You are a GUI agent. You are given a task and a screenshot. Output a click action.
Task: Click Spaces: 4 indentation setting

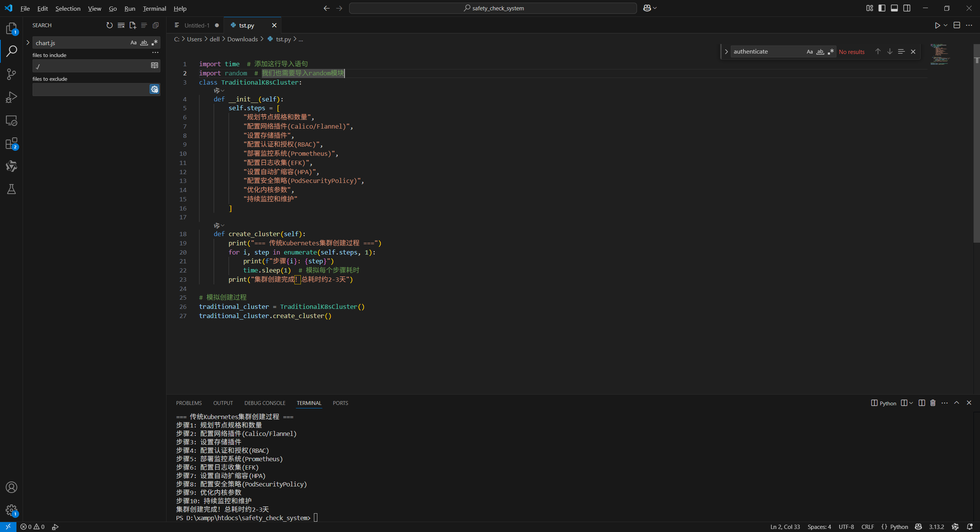click(x=819, y=527)
